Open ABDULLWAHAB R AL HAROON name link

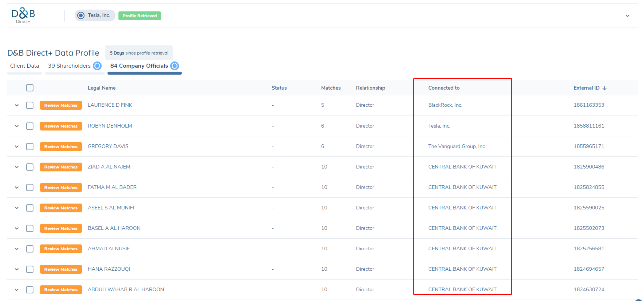[126, 289]
